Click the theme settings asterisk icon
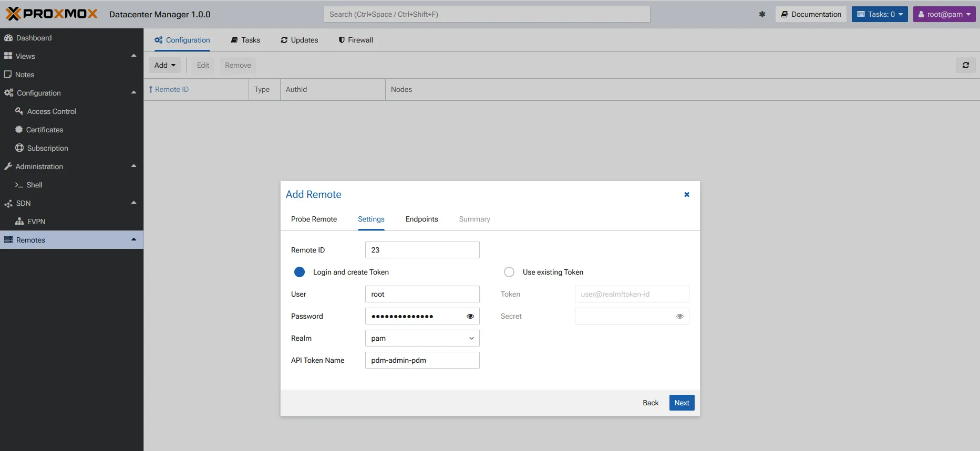 click(762, 14)
